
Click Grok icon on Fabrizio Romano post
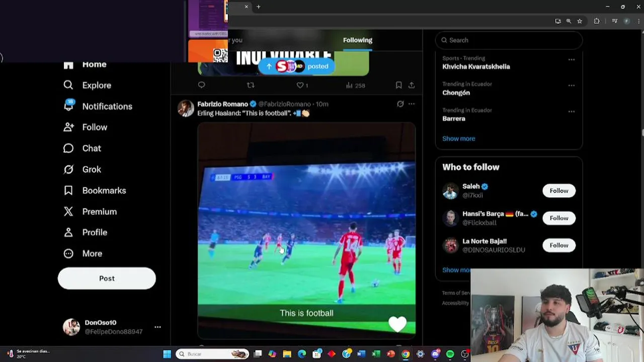point(400,104)
